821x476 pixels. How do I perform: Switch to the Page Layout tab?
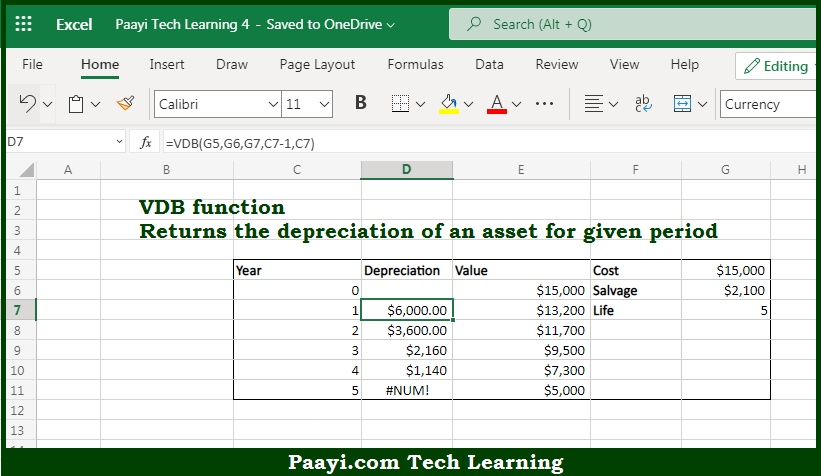click(317, 64)
